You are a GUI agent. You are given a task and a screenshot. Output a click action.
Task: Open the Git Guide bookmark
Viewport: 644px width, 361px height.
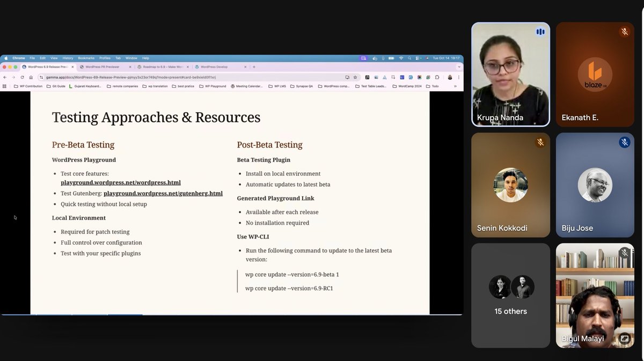[x=56, y=86]
